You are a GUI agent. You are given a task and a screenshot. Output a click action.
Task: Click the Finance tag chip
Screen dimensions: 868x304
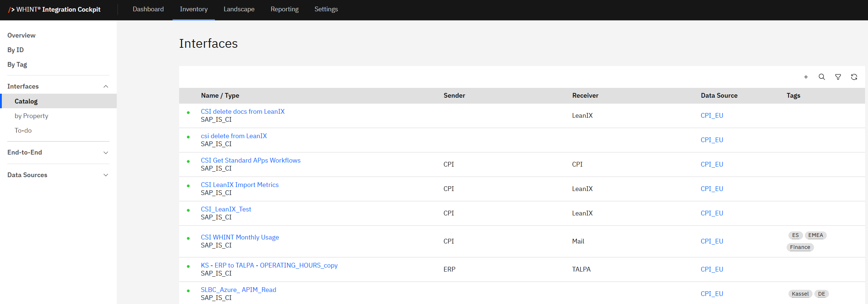pos(800,247)
